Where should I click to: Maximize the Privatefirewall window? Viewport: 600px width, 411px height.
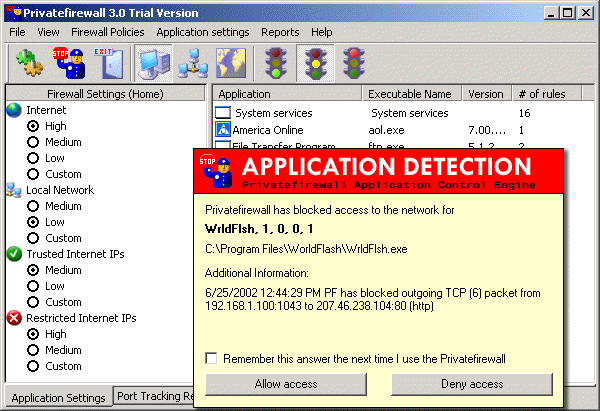568,13
